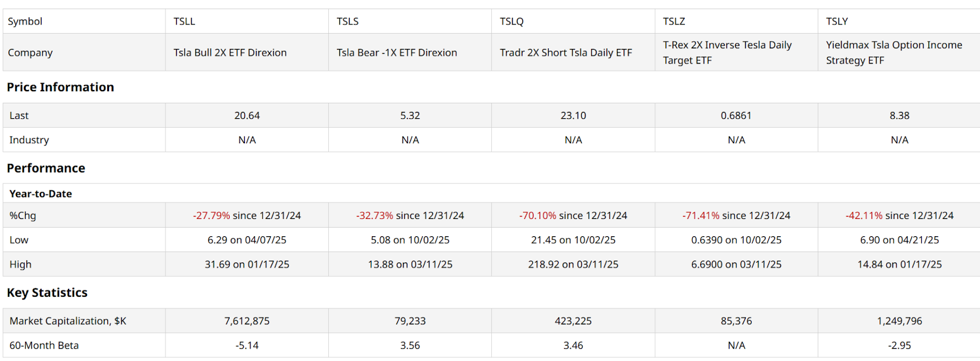
Task: Click the -70.10% change value for TSLQ
Action: (x=538, y=216)
